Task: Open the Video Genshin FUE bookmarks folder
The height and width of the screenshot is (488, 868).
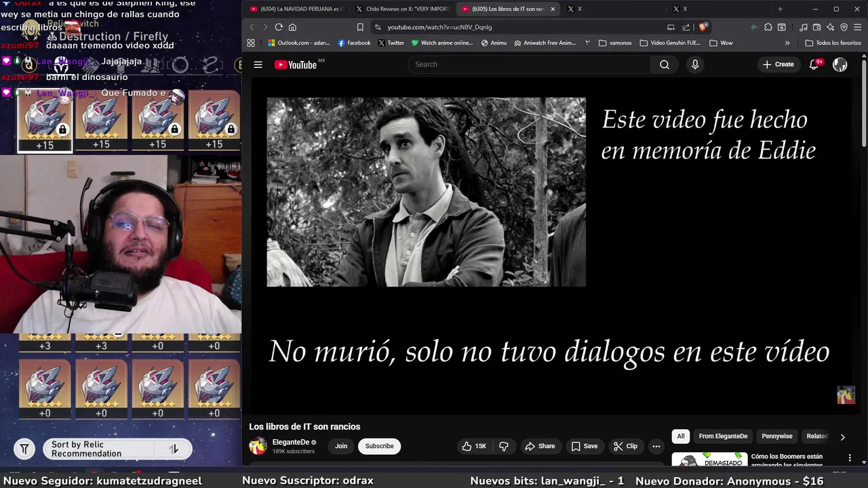Action: point(669,43)
